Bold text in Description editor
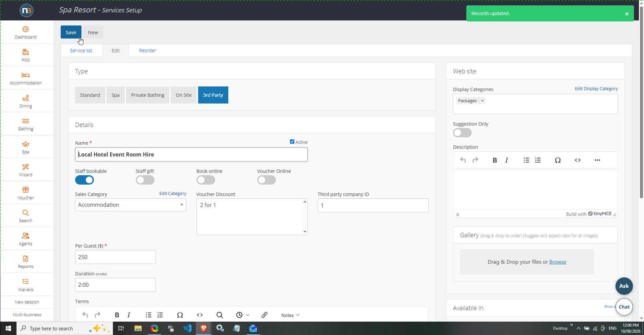This screenshot has height=335, width=644. click(494, 160)
